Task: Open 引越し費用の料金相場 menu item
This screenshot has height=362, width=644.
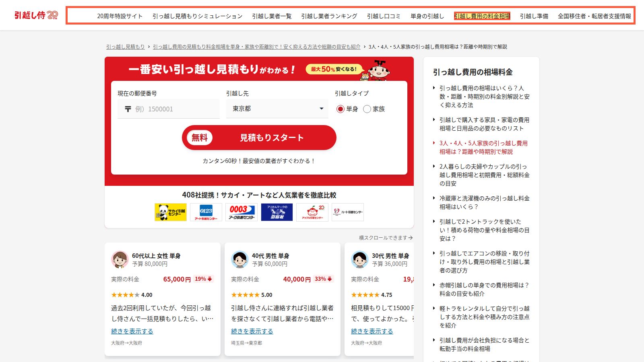Action: tap(482, 16)
